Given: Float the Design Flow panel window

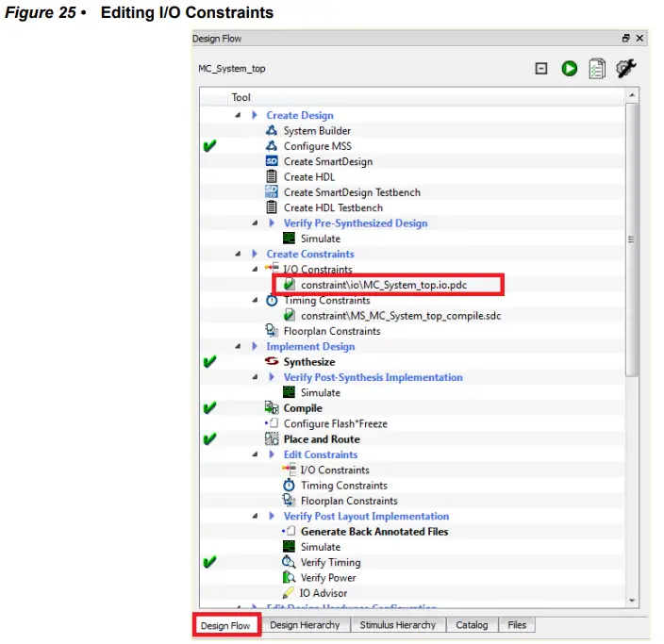Looking at the screenshot, I should (x=625, y=39).
